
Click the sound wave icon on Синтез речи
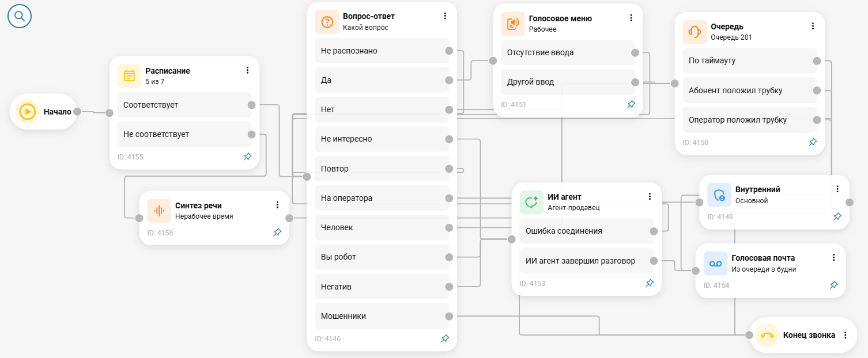pyautogui.click(x=159, y=211)
